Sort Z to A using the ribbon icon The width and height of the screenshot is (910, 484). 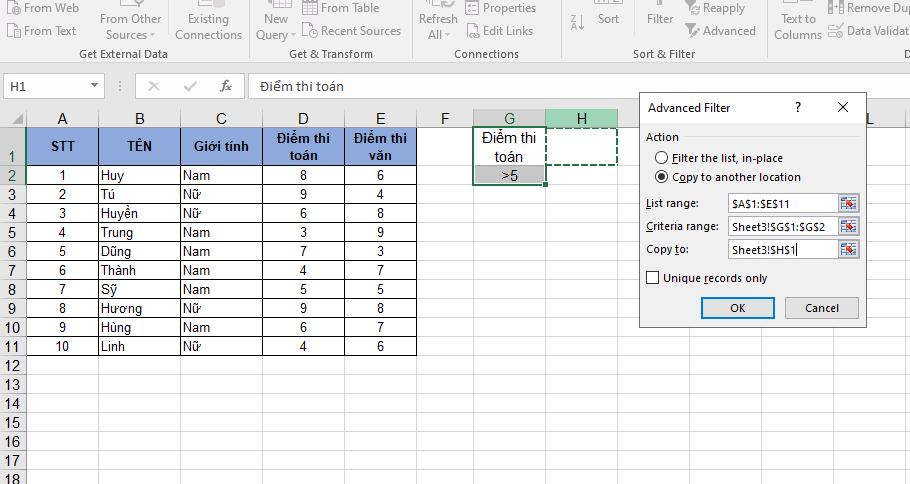coord(577,23)
